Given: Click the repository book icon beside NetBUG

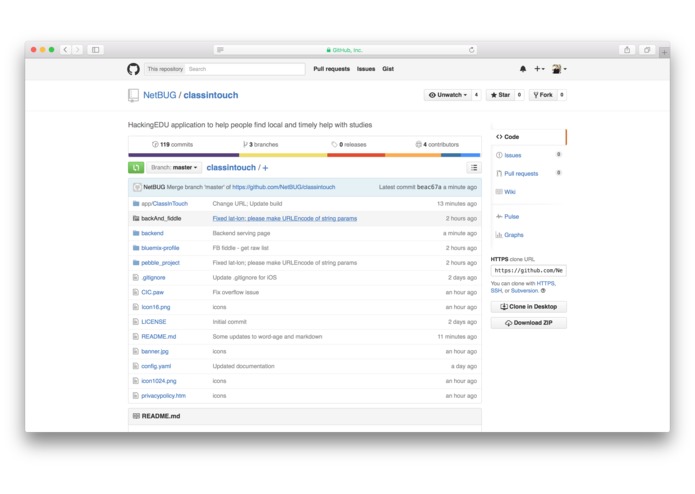Looking at the screenshot, I should pyautogui.click(x=133, y=95).
